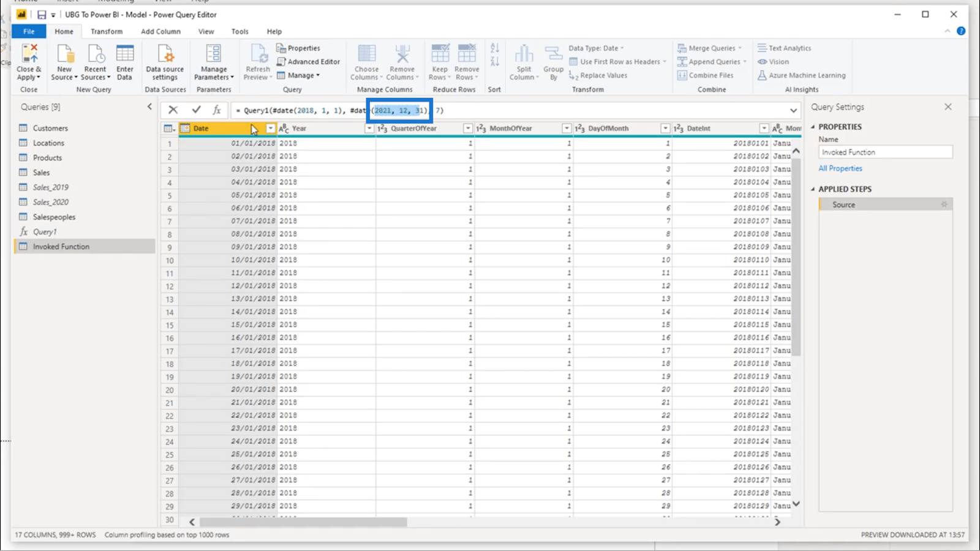Viewport: 980px width, 551px height.
Task: Open Azure Machine Learning
Action: (x=802, y=75)
